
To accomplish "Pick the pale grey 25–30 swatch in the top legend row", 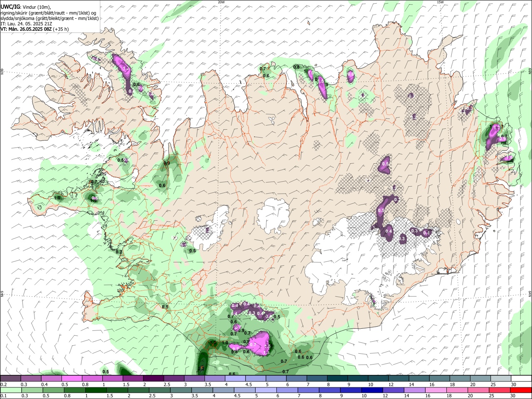I will (500, 379).
